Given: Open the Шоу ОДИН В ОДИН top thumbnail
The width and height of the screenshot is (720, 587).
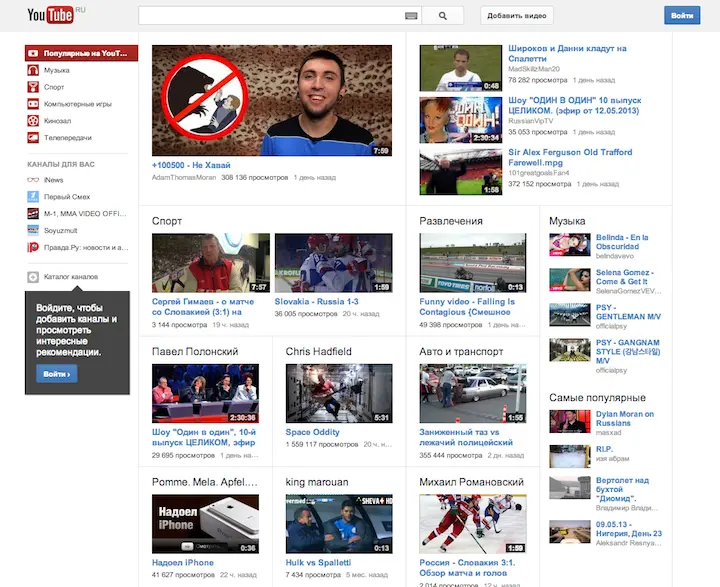Looking at the screenshot, I should coord(461,120).
